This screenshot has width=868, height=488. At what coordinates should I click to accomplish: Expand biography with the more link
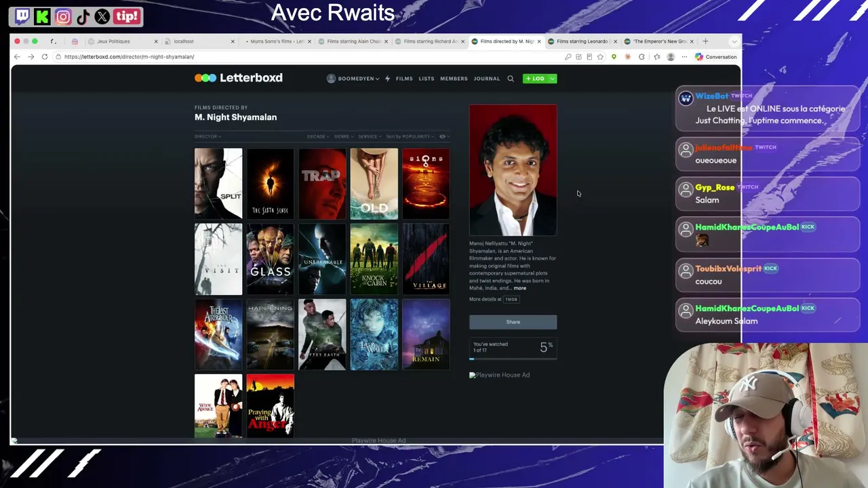pyautogui.click(x=519, y=288)
